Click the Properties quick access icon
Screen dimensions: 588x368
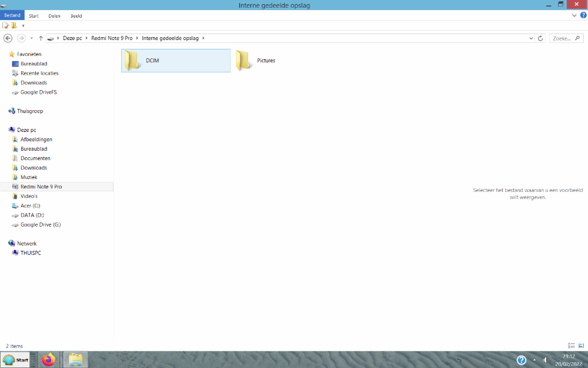[6, 25]
